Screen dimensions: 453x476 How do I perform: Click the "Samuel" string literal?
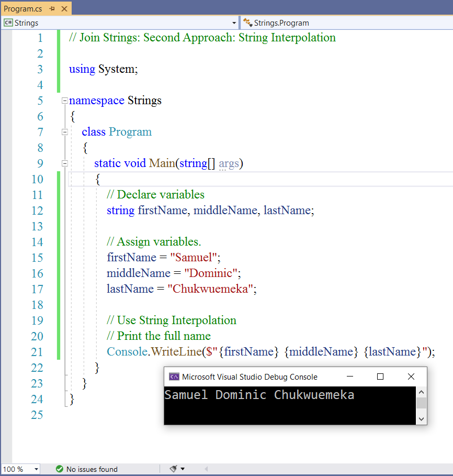point(194,258)
